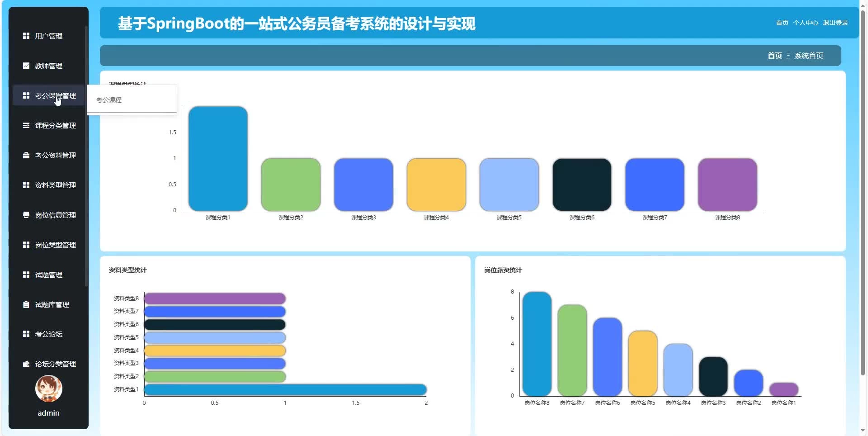Click the 用户管理 sidebar icon
The width and height of the screenshot is (868, 436).
(26, 36)
